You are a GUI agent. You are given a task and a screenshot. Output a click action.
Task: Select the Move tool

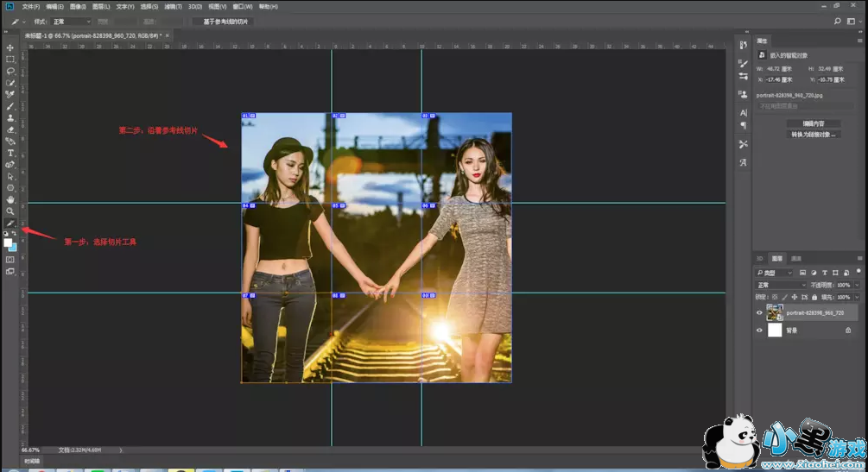click(x=10, y=48)
